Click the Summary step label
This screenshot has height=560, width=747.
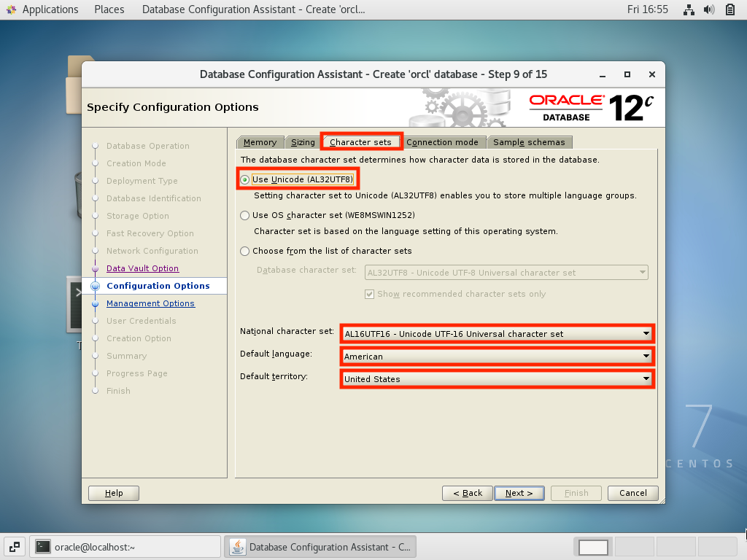click(x=127, y=356)
